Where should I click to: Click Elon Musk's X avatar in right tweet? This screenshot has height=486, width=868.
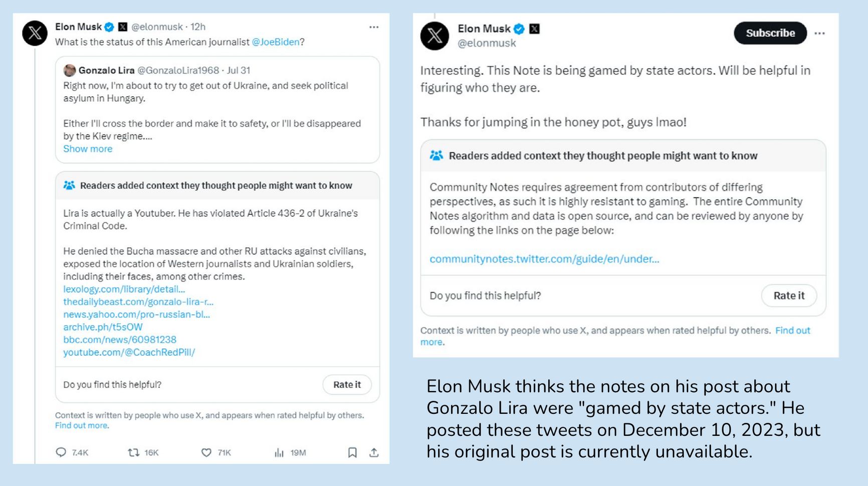click(435, 36)
